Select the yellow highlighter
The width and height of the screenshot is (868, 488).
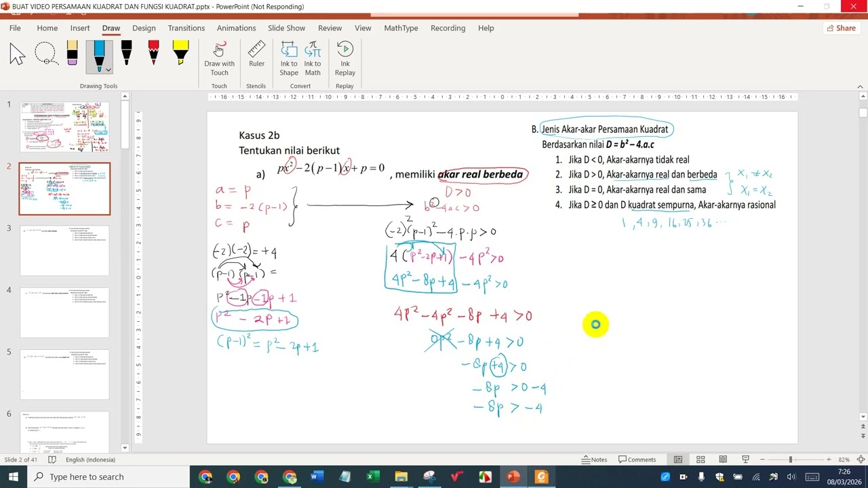(x=180, y=54)
